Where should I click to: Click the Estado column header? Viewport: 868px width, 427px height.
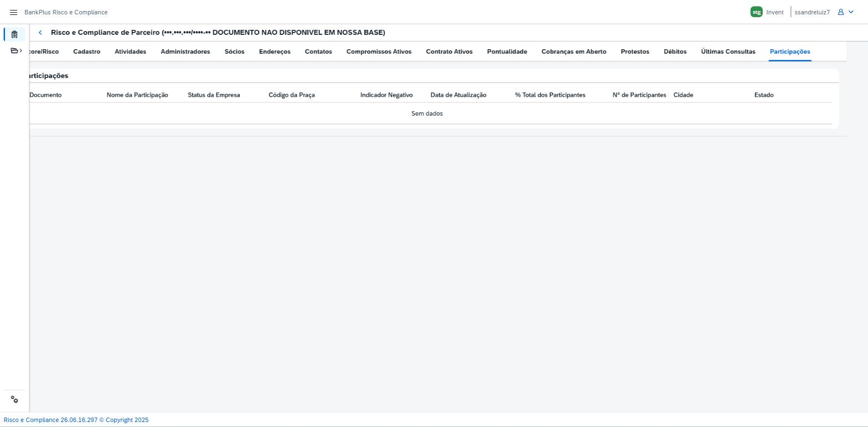[x=764, y=95]
